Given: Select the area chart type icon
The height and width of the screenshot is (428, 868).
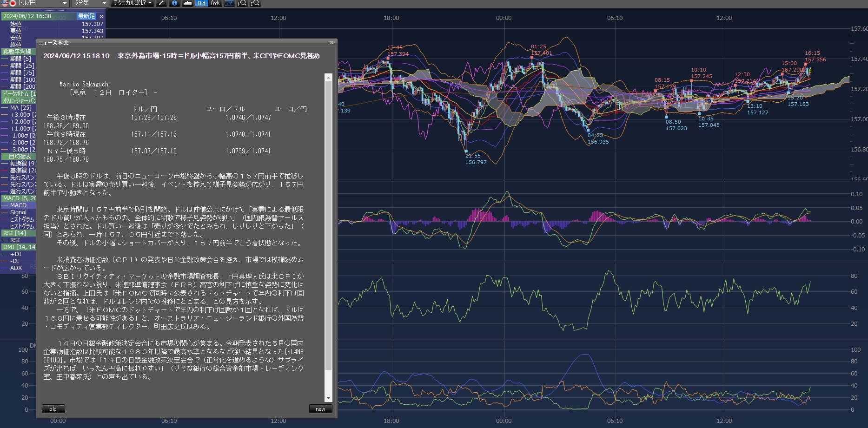Looking at the screenshot, I should tap(187, 3).
